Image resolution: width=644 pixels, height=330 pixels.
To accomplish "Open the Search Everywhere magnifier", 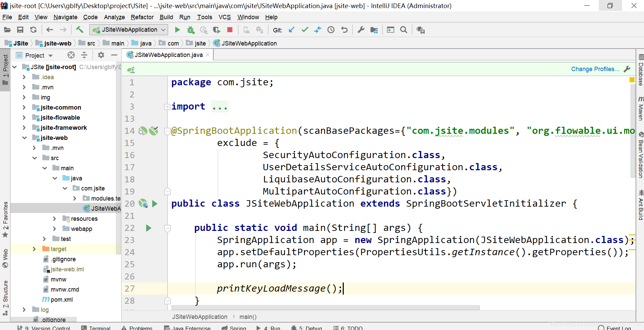I will click(404, 30).
